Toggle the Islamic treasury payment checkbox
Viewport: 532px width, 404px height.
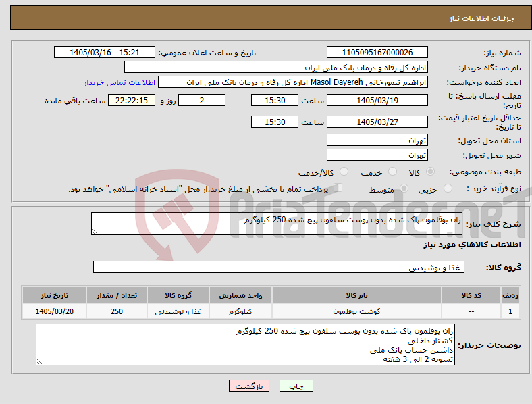pyautogui.click(x=338, y=187)
